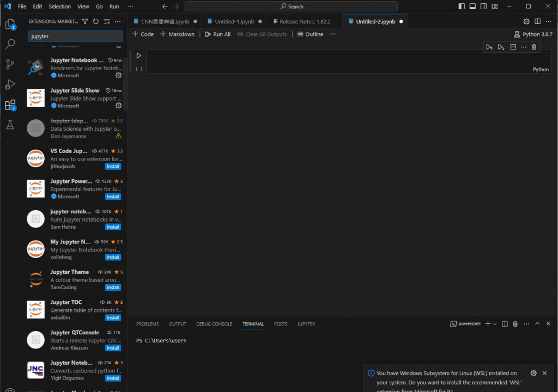Open cell toolbar more actions
Image resolution: width=558 pixels, height=392 pixels.
(x=524, y=47)
